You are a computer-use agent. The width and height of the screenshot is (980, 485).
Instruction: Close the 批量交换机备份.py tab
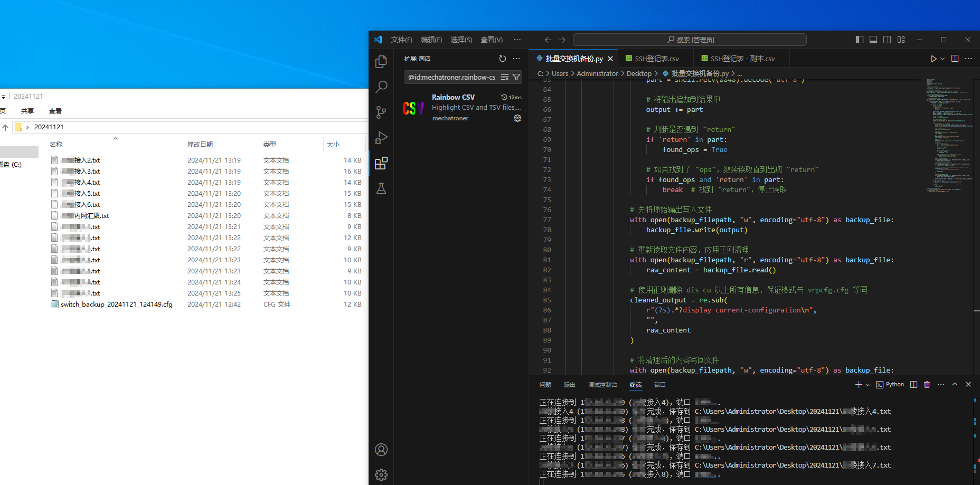pyautogui.click(x=610, y=59)
